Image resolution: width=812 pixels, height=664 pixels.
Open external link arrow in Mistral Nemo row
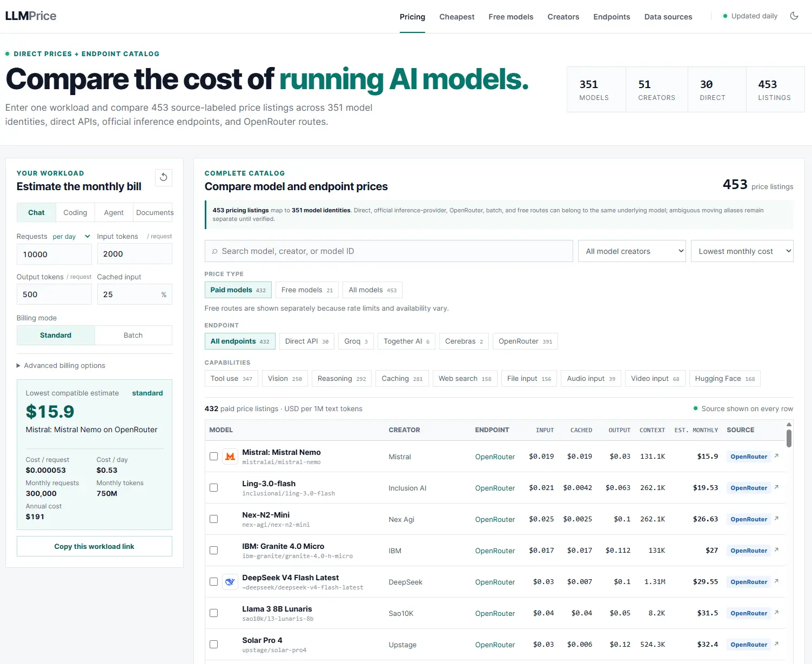[776, 456]
